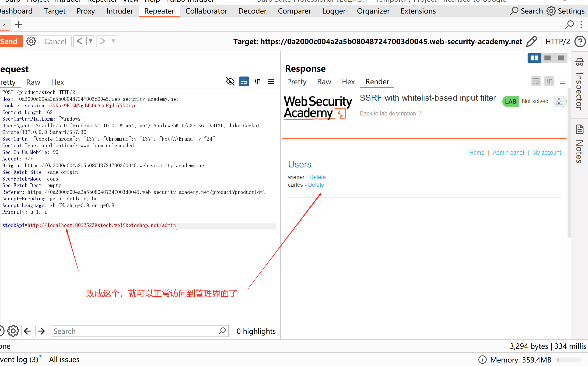The image size is (588, 366).
Task: Toggle hide non-printable characters eye icon
Action: click(230, 82)
